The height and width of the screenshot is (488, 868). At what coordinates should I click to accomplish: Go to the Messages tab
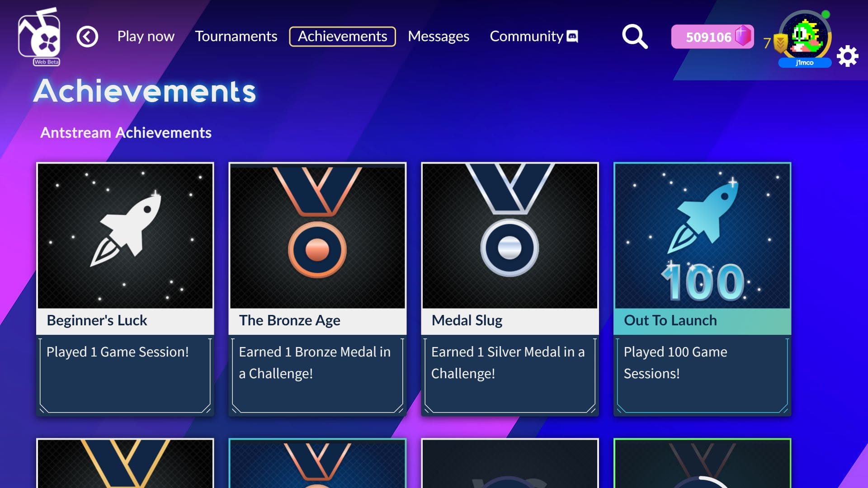pyautogui.click(x=439, y=36)
